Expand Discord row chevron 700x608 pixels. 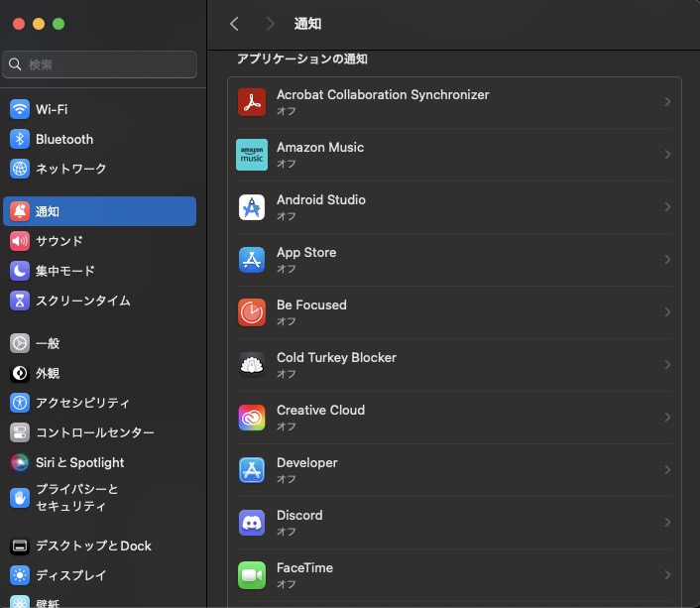click(x=667, y=523)
